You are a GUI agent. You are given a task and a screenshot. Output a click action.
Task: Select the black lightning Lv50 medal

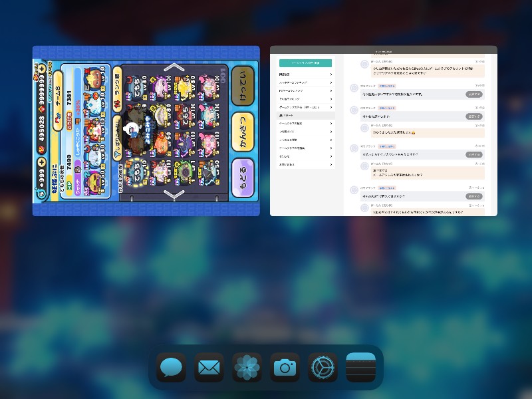tap(209, 173)
